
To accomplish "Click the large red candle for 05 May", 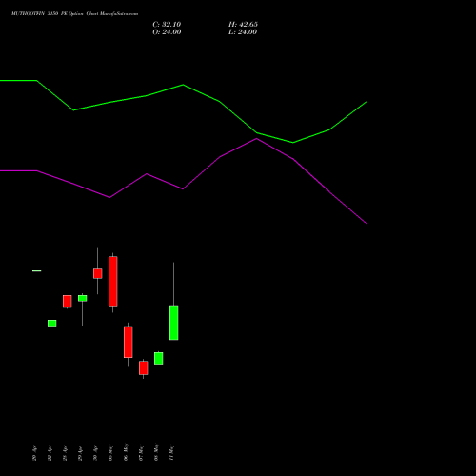I will click(x=113, y=281).
